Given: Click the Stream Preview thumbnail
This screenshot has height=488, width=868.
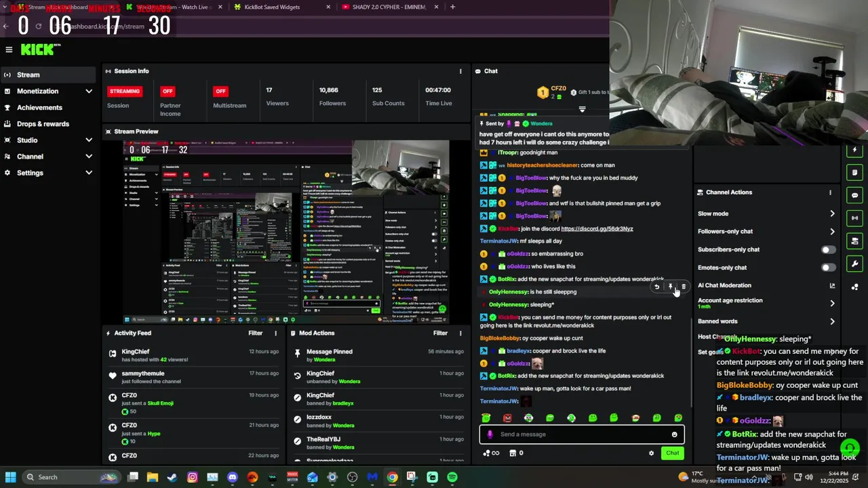Looking at the screenshot, I should point(285,232).
